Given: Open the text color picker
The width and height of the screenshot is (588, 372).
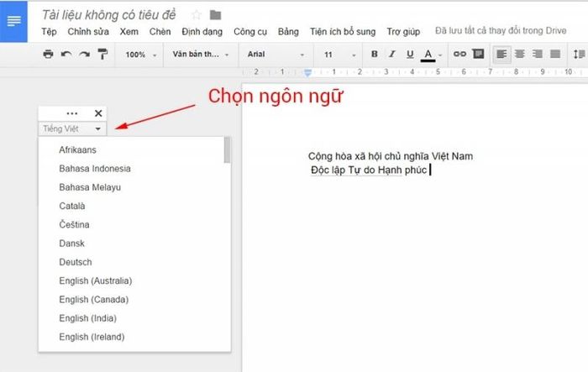Looking at the screenshot, I should click(428, 55).
